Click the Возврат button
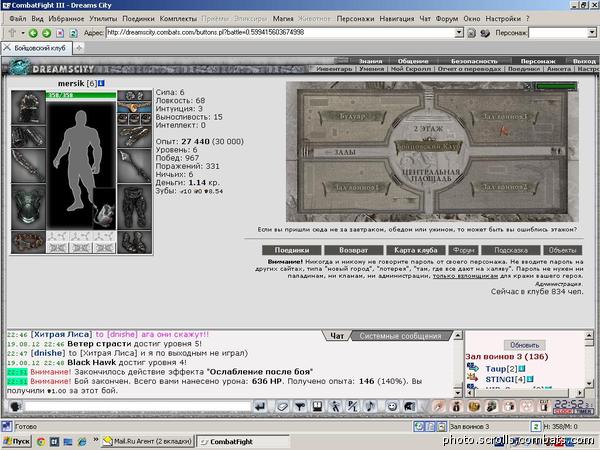600x450 pixels. (353, 250)
